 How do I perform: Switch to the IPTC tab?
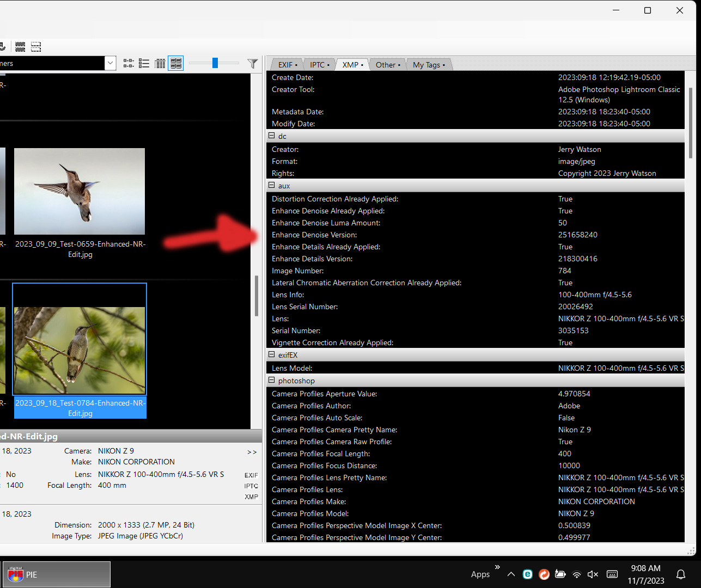(319, 65)
